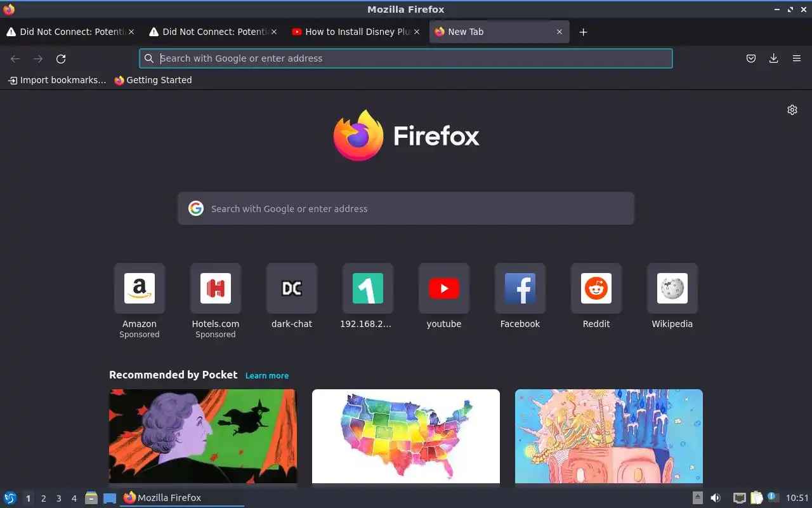The height and width of the screenshot is (508, 812).
Task: Open the Amazon sponsored shortcut tile
Action: [x=140, y=288]
